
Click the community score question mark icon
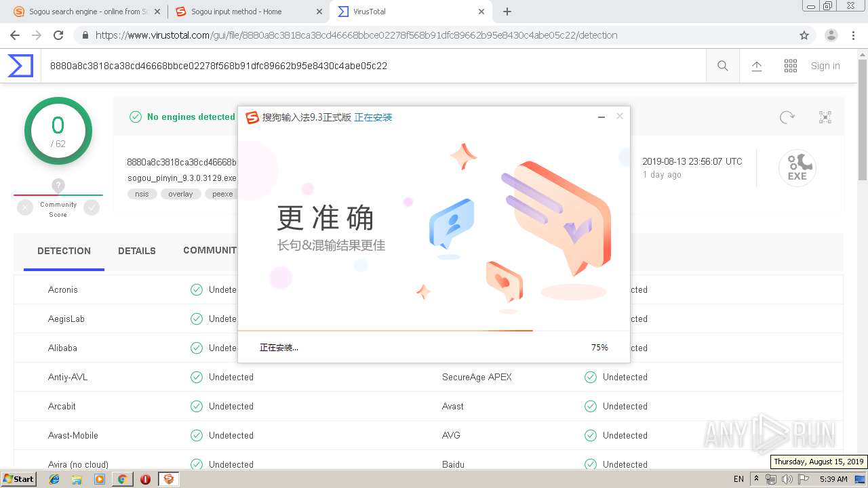58,186
